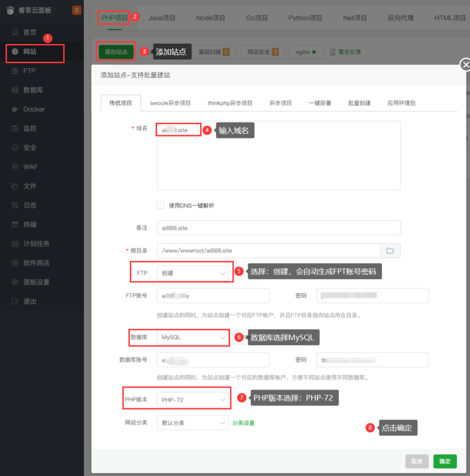
Task: Click the 根目录 path input field
Action: (x=269, y=251)
